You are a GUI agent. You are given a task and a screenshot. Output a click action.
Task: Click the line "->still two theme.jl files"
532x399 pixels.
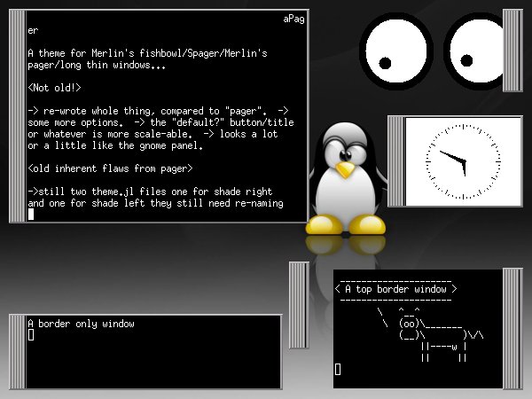150,192
